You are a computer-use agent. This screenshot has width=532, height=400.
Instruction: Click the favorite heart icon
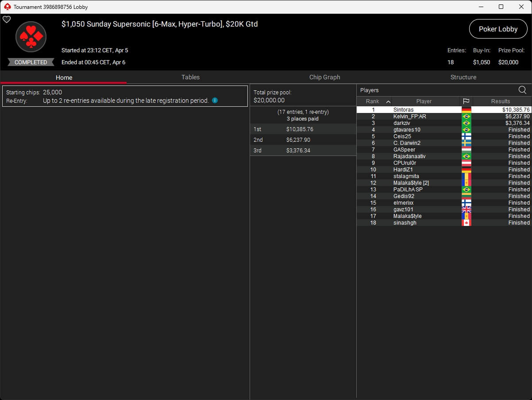(7, 19)
